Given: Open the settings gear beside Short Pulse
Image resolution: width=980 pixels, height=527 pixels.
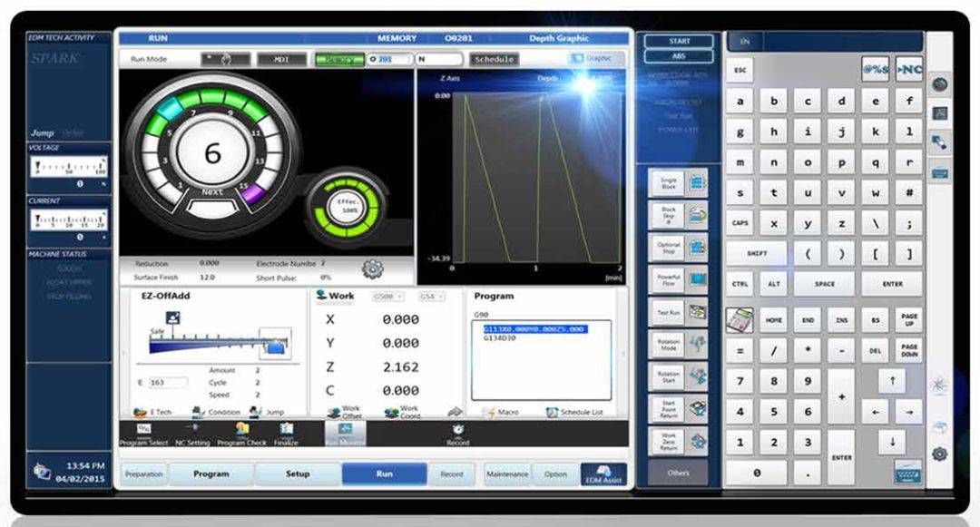Looking at the screenshot, I should click(373, 269).
